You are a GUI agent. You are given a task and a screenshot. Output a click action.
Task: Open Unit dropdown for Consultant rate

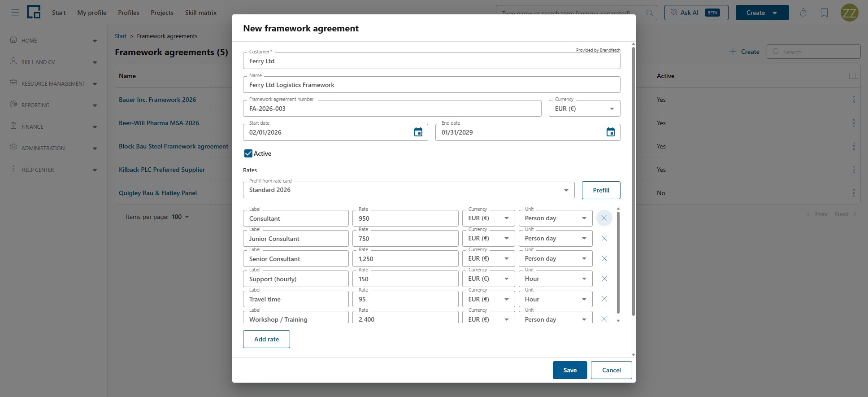[x=555, y=218]
